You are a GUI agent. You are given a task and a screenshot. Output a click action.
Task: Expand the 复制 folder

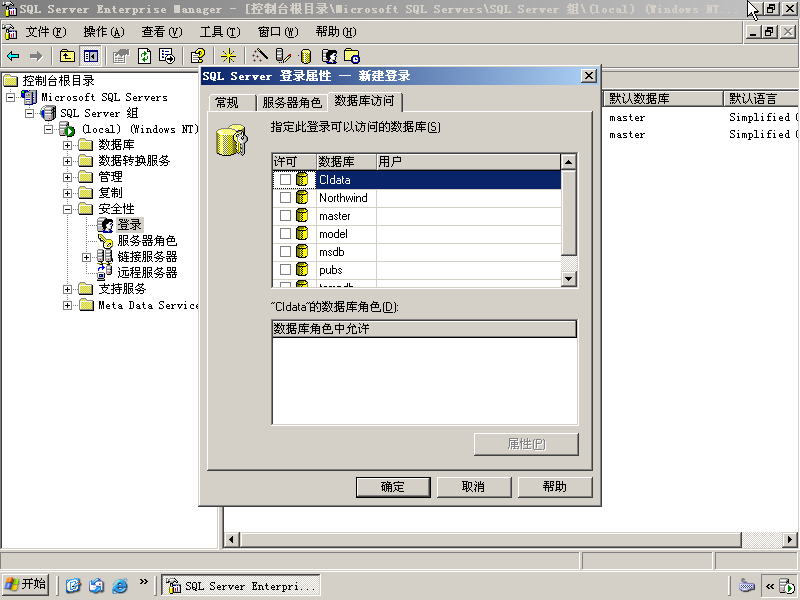67,193
